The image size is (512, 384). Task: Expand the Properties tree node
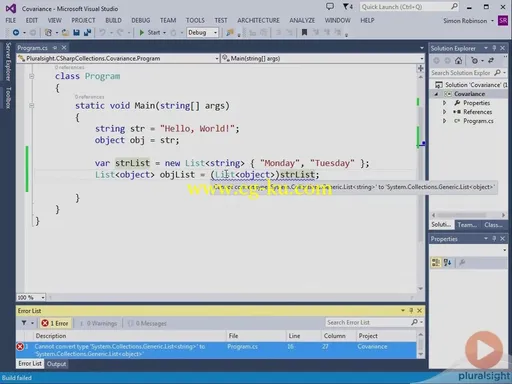(x=444, y=103)
